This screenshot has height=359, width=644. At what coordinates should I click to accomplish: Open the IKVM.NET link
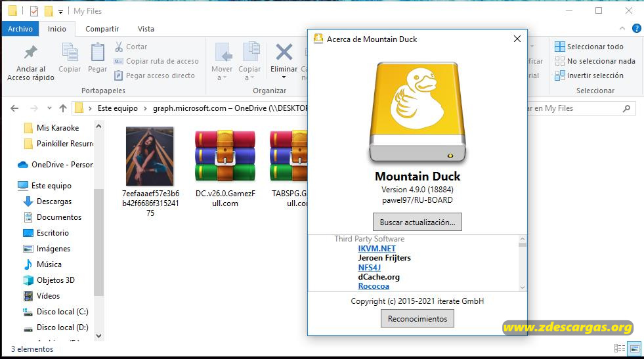coord(377,249)
